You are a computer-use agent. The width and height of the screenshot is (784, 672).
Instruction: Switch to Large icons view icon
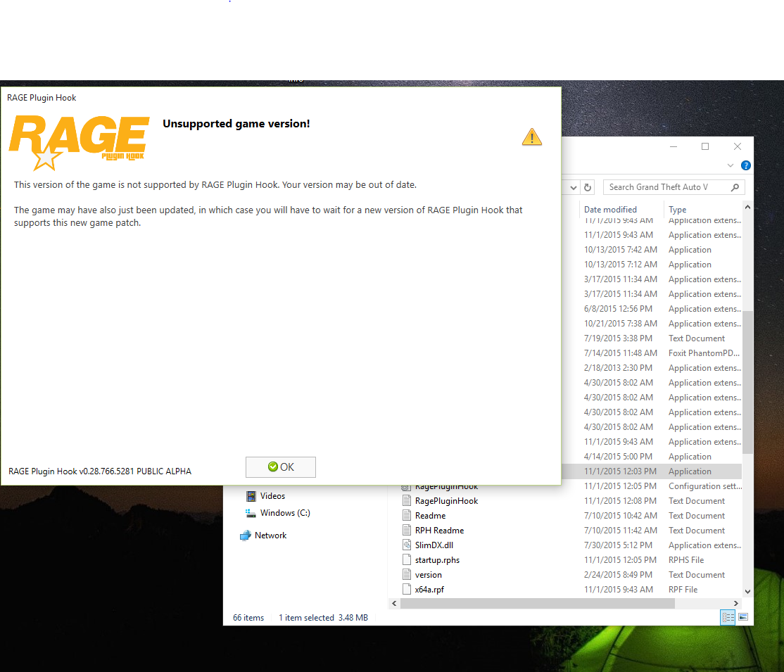743,617
